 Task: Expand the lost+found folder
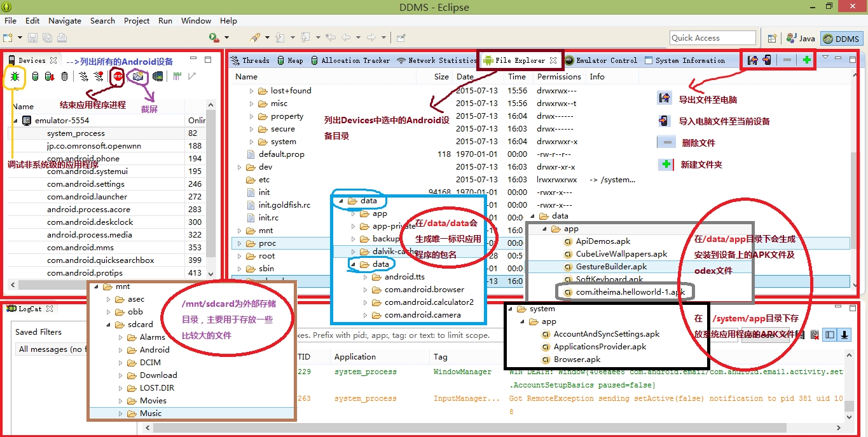click(x=251, y=91)
